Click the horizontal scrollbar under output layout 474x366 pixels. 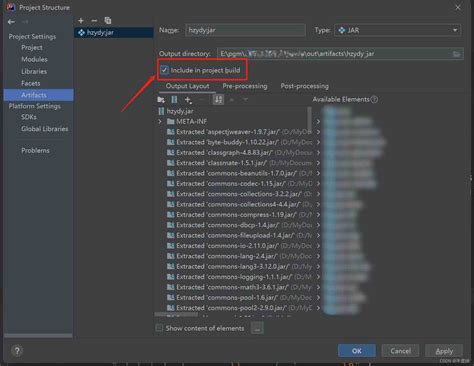point(176,314)
